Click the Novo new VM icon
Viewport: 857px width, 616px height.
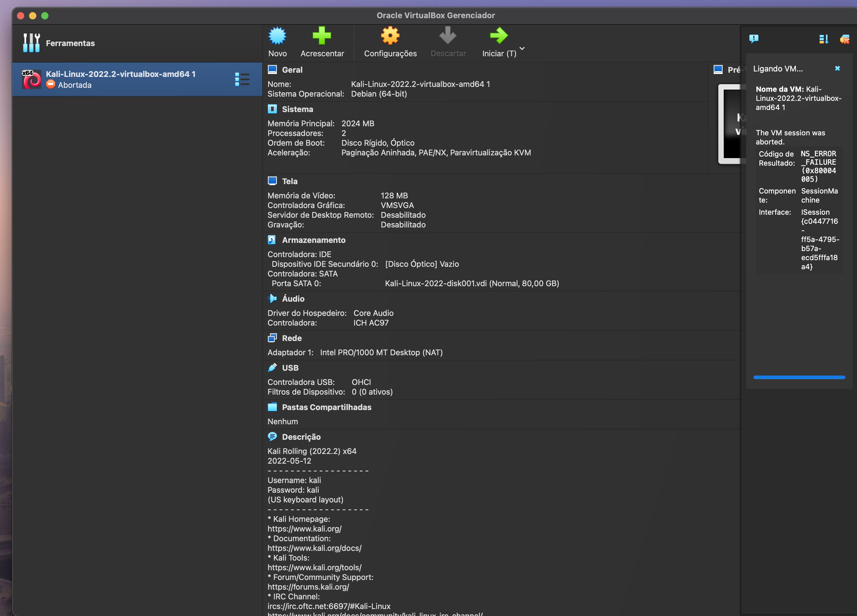click(x=277, y=36)
